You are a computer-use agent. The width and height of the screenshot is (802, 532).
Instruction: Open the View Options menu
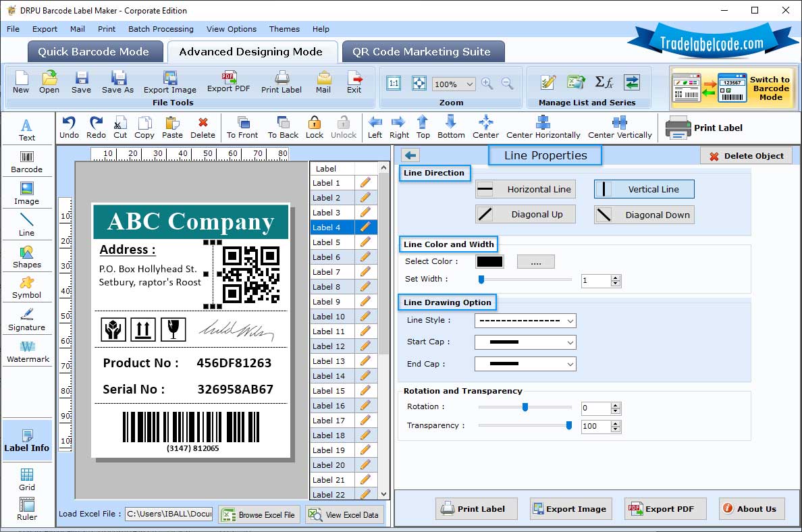pos(231,29)
